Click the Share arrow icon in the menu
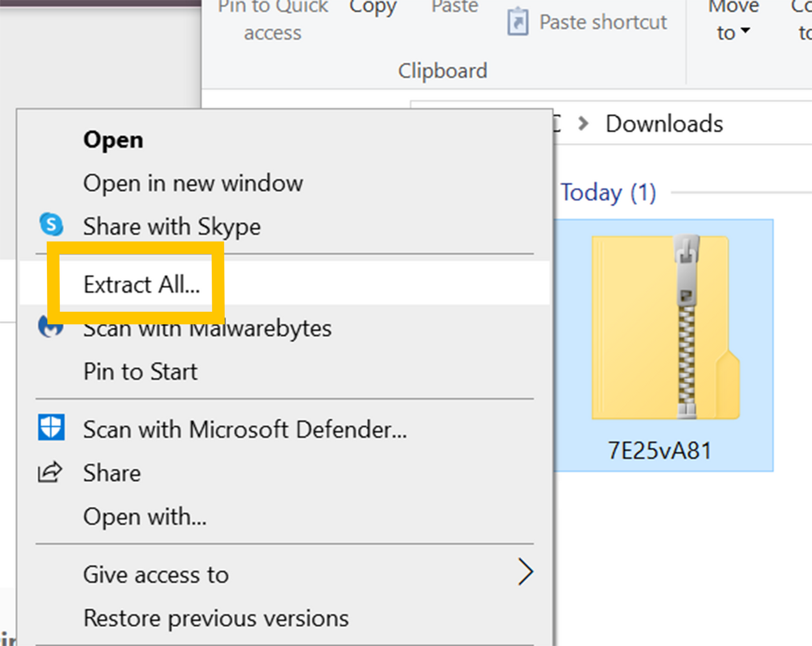Image resolution: width=812 pixels, height=646 pixels. 50,472
